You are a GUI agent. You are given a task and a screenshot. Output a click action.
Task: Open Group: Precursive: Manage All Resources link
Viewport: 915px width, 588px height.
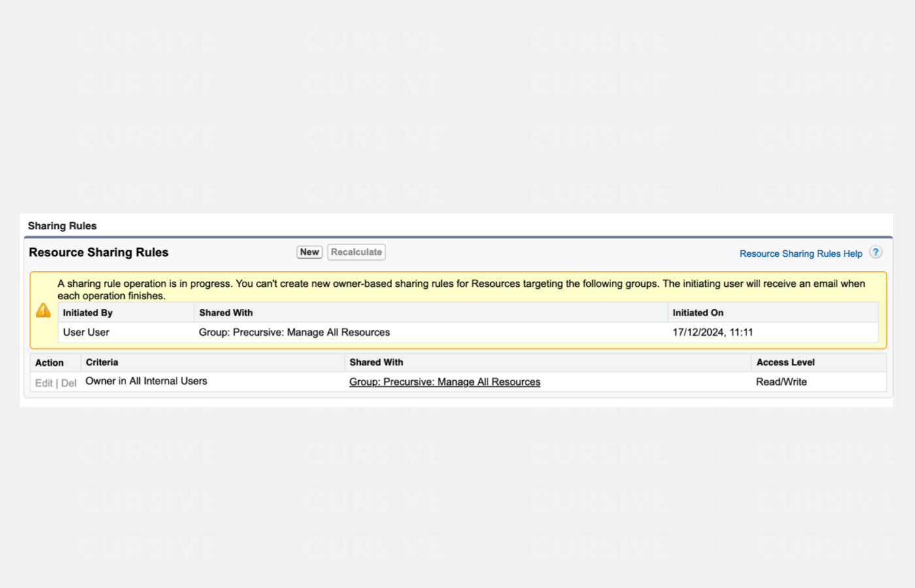[x=444, y=382]
